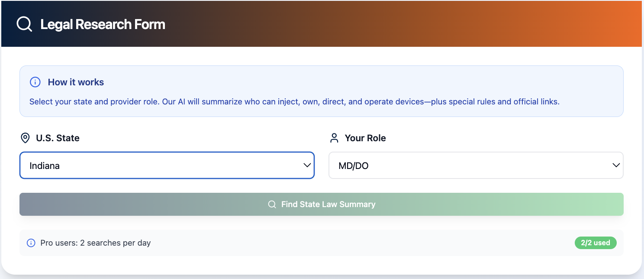Click the "U.S. State" field label
Screen dimensions: 644x279
coord(58,138)
